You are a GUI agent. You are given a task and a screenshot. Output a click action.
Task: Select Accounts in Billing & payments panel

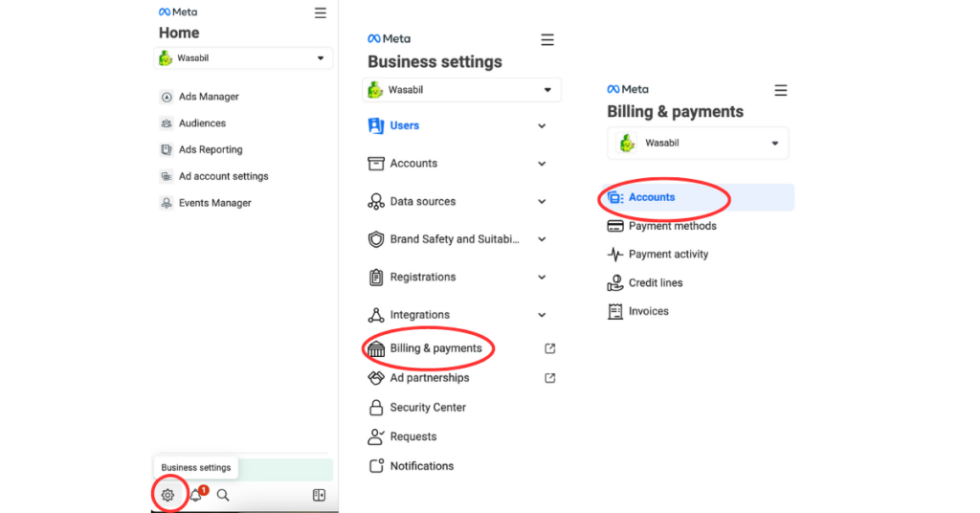pos(651,197)
